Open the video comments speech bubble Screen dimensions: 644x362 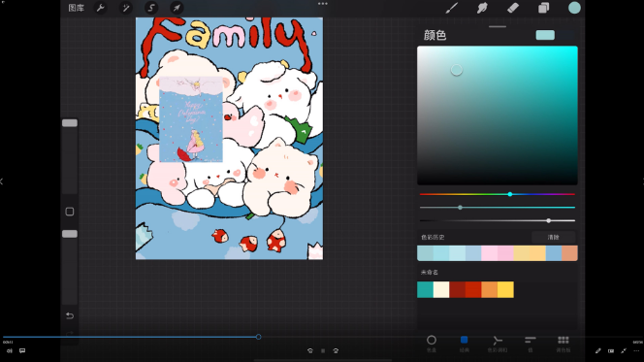point(22,351)
